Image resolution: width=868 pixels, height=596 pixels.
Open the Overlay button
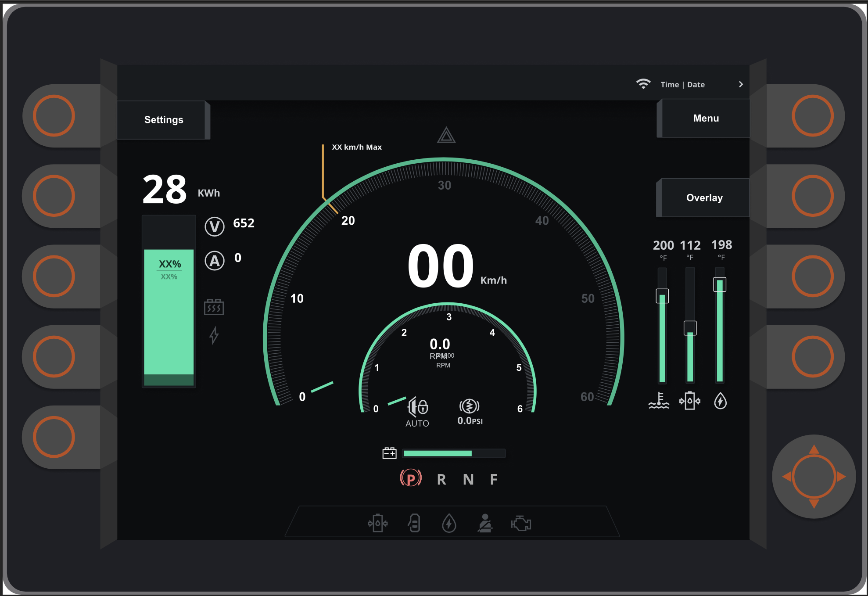pyautogui.click(x=704, y=197)
